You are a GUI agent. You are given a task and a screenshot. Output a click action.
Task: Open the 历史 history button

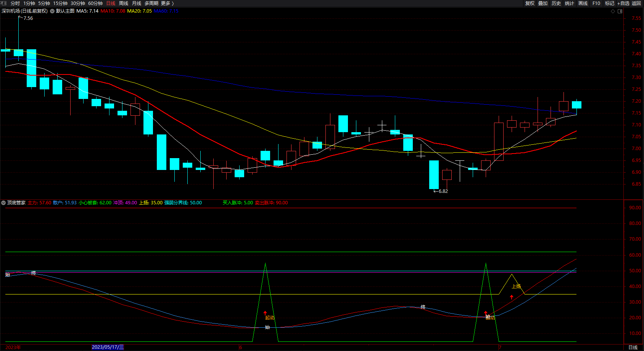[x=556, y=3]
